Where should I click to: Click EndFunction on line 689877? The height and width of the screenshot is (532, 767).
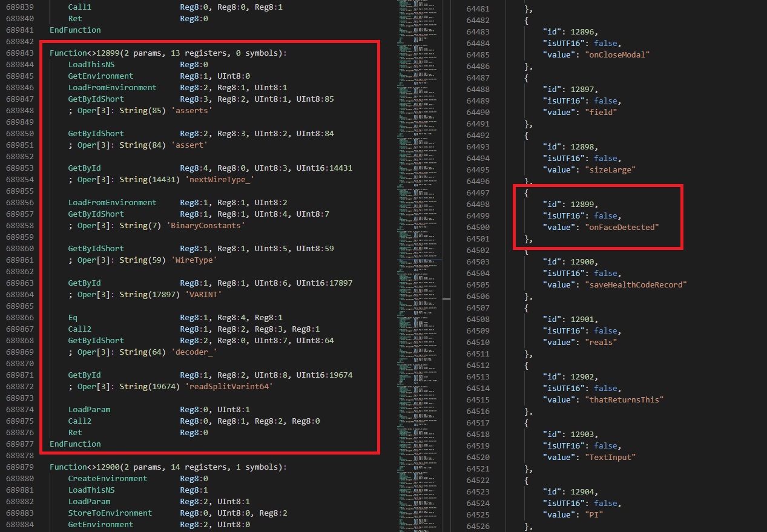(75, 444)
